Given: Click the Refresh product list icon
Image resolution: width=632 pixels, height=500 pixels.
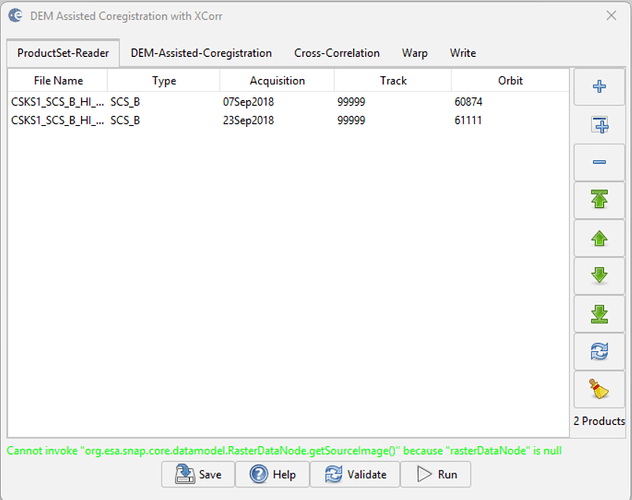Looking at the screenshot, I should pyautogui.click(x=600, y=352).
